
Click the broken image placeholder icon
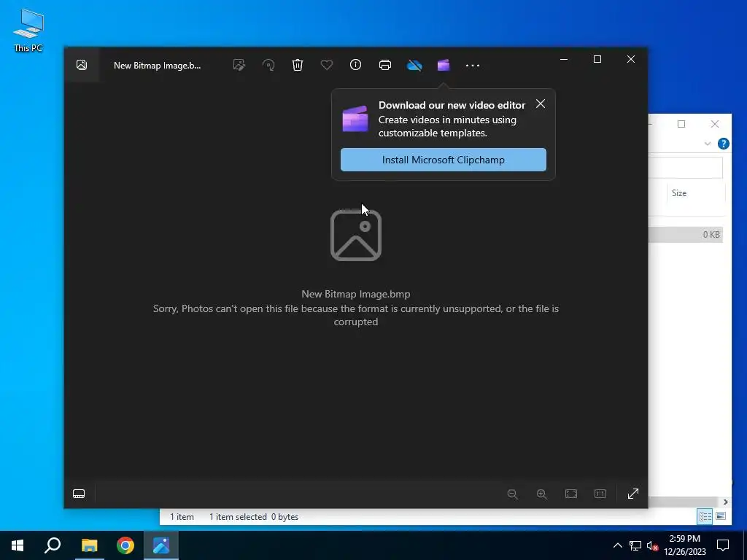point(356,236)
